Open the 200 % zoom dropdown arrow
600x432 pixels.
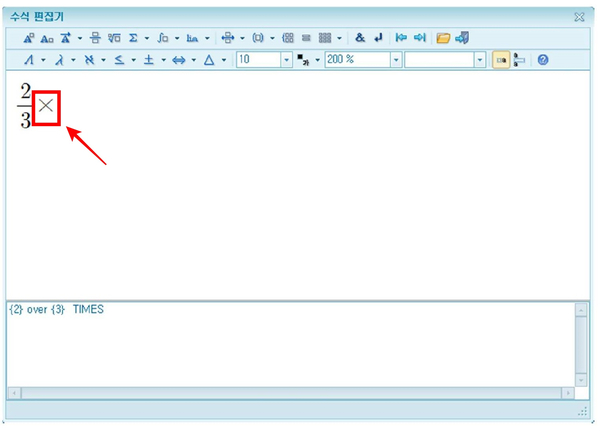pyautogui.click(x=396, y=60)
